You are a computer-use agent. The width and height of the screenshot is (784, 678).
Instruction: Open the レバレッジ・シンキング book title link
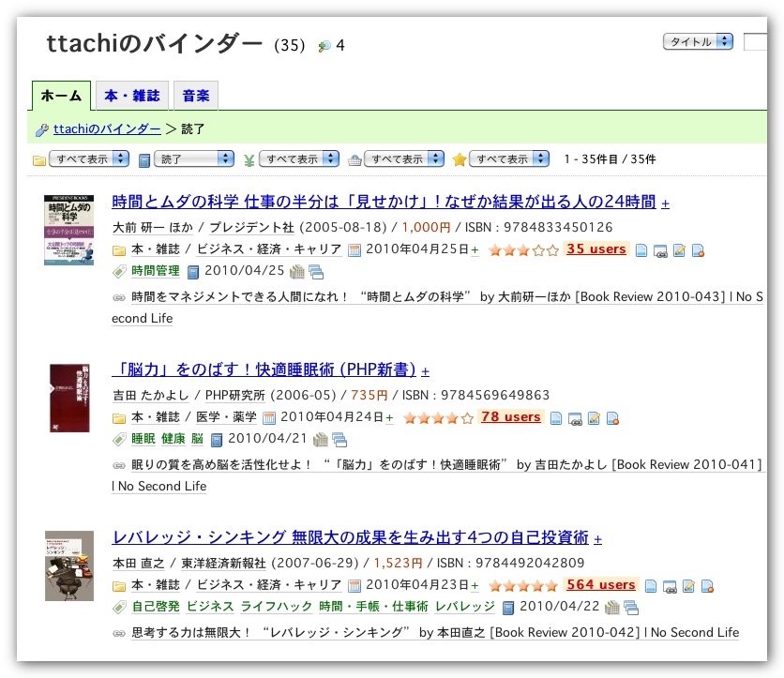point(350,537)
